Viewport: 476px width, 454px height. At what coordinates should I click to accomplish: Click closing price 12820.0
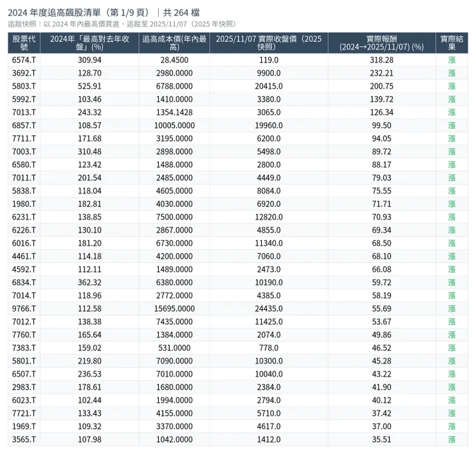pyautogui.click(x=269, y=217)
